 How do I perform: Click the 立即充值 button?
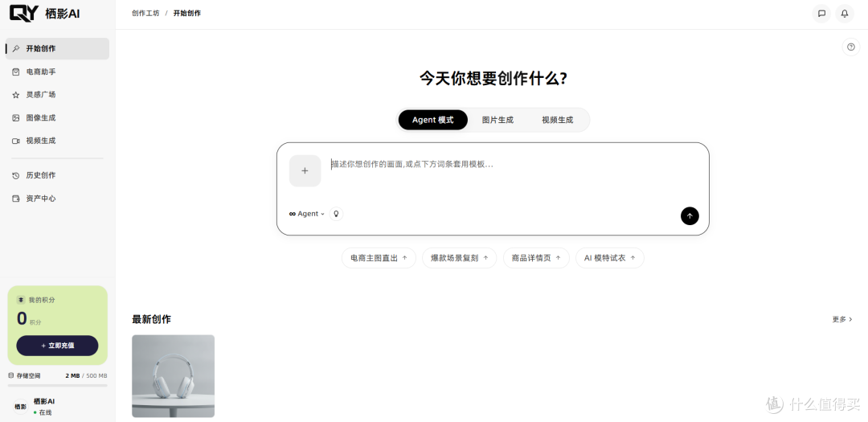[58, 346]
